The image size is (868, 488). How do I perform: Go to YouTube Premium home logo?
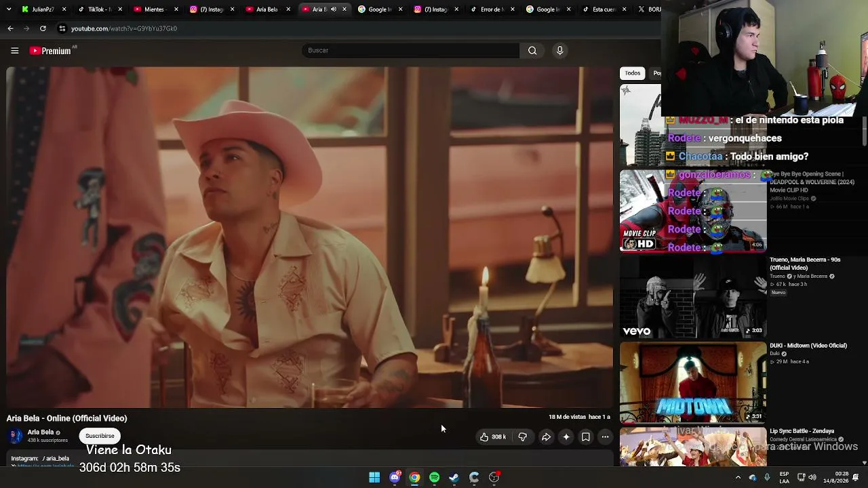click(x=51, y=51)
